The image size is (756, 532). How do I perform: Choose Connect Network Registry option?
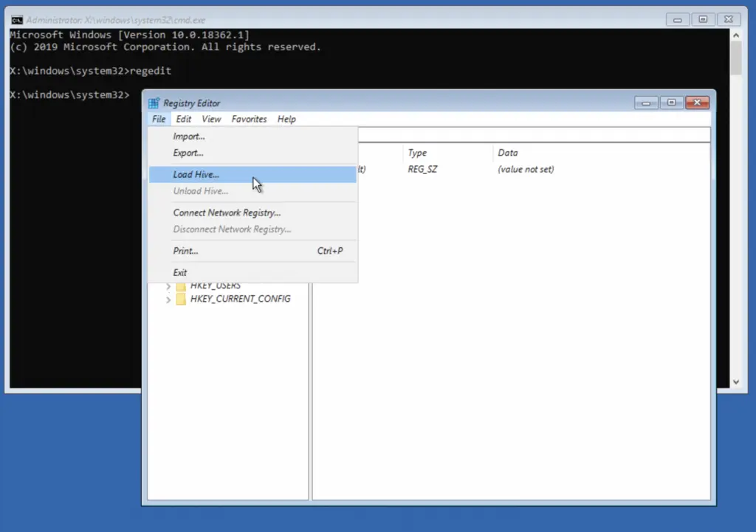tap(227, 213)
